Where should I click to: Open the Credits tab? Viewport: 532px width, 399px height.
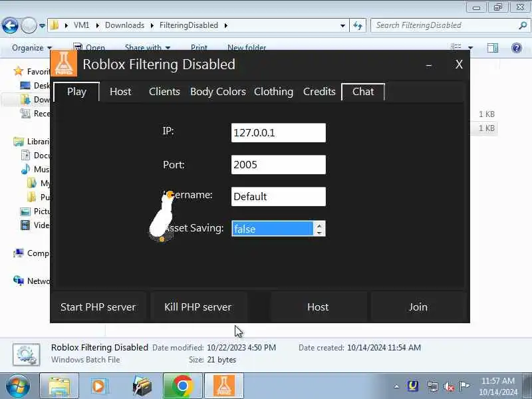[319, 92]
